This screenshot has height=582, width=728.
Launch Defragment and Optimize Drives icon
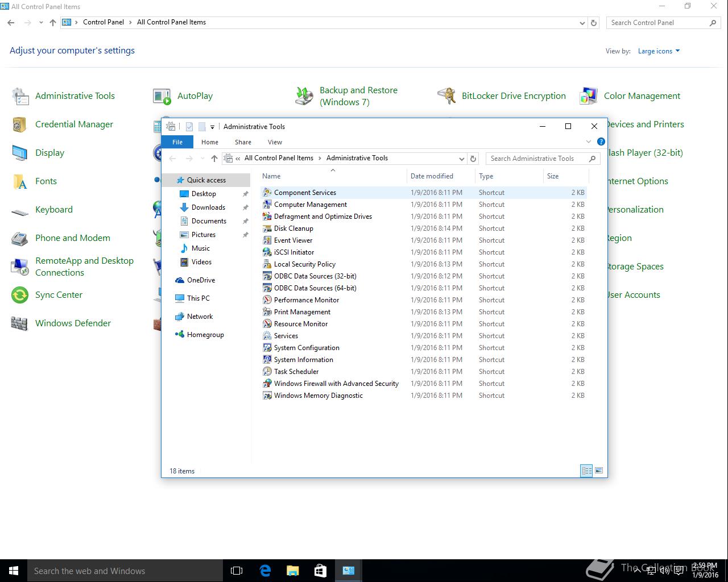(267, 217)
